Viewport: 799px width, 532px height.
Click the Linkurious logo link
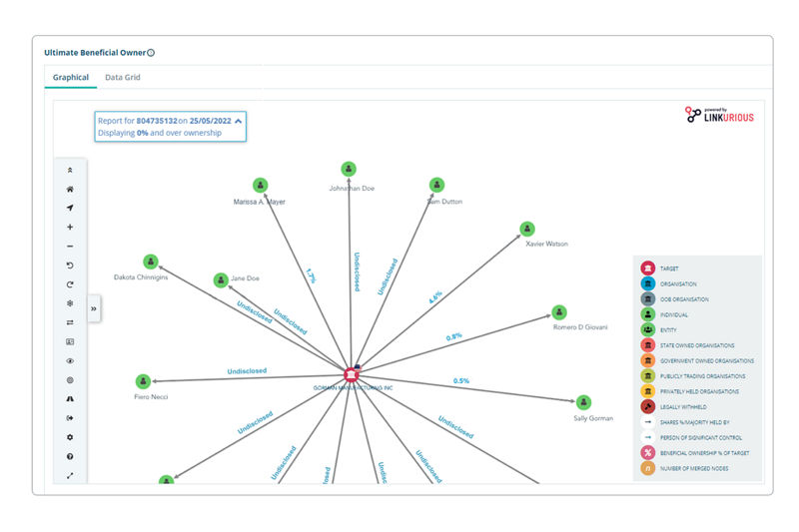point(720,116)
